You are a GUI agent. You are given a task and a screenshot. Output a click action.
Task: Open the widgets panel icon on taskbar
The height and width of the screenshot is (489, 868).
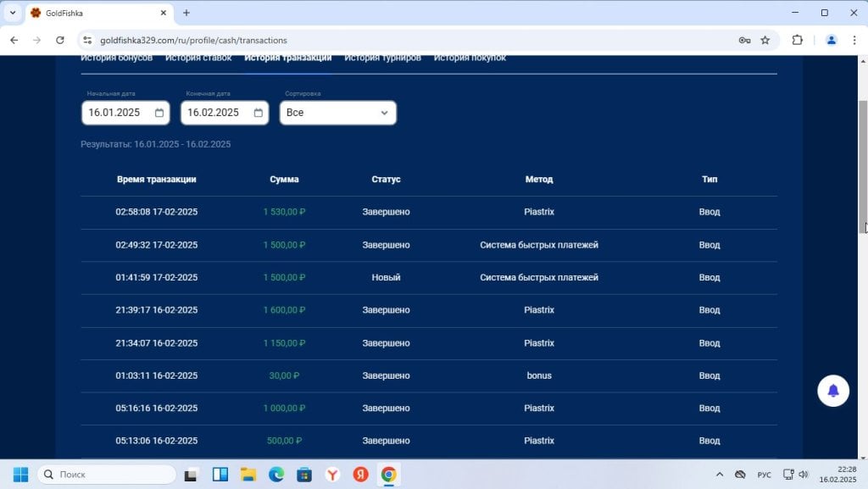pyautogui.click(x=220, y=475)
